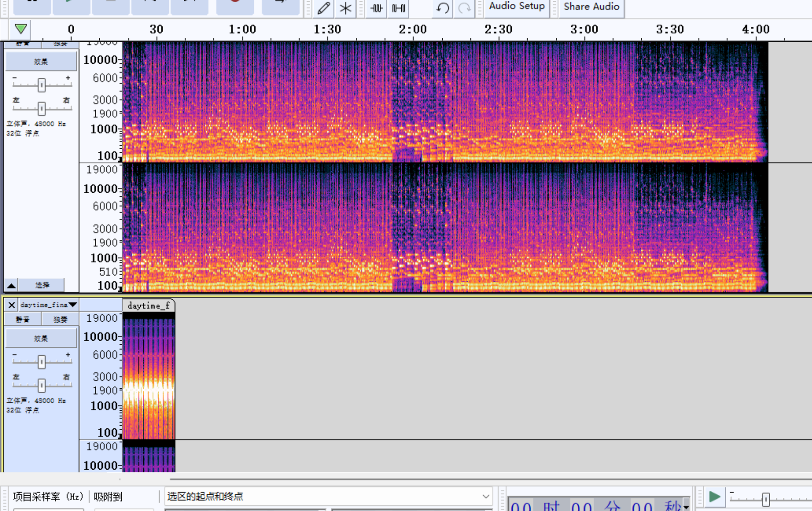Open Audio Setup
Image resolution: width=812 pixels, height=511 pixels.
click(517, 8)
